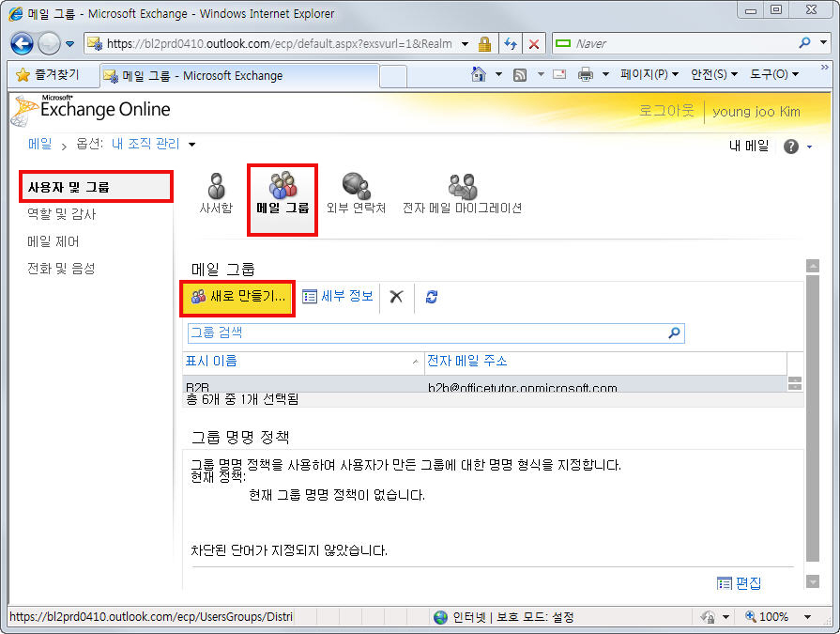Click the 인터넷 | 보호 모드: 설정 status text

512,617
